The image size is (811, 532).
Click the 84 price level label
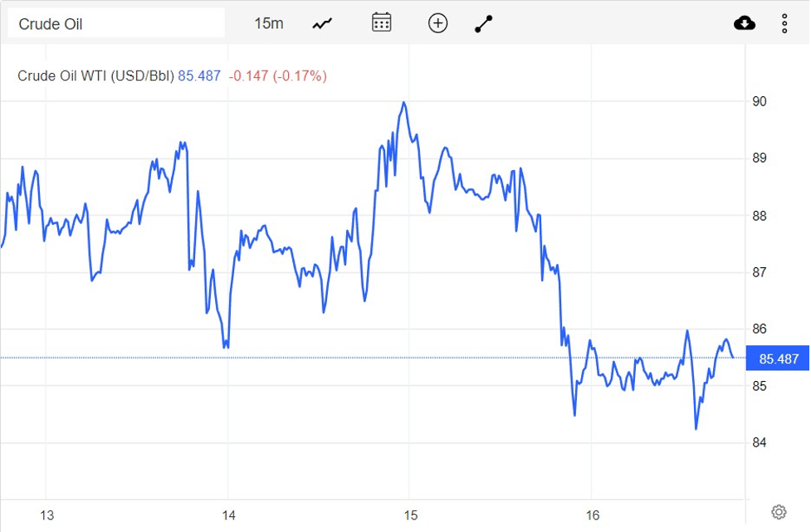pos(759,442)
